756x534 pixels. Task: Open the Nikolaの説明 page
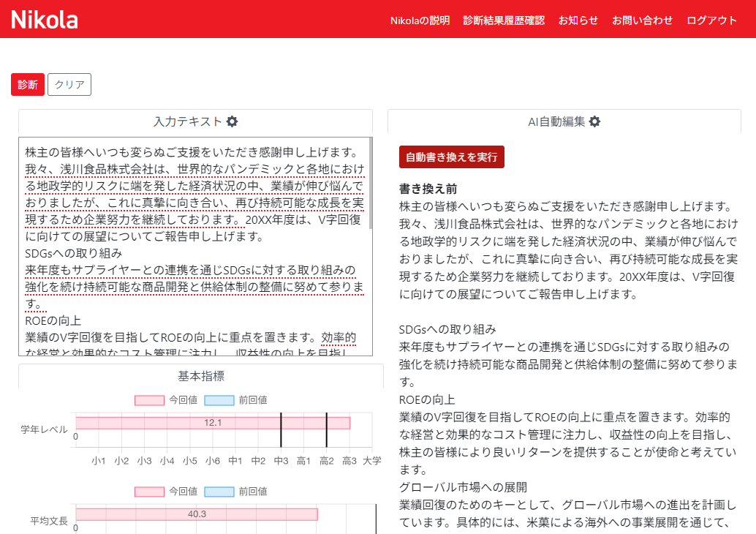[x=420, y=20]
